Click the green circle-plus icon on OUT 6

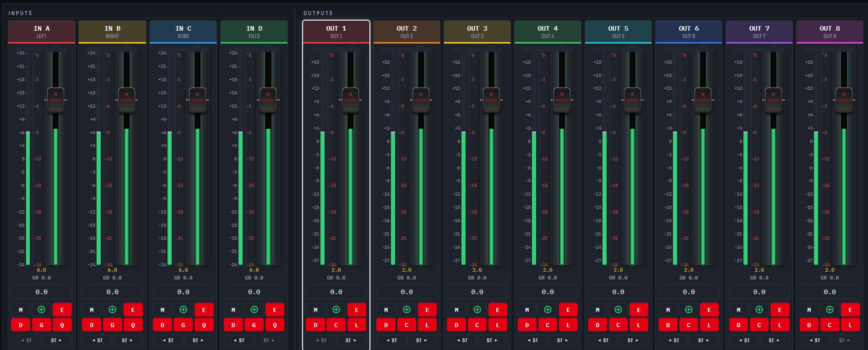point(689,310)
